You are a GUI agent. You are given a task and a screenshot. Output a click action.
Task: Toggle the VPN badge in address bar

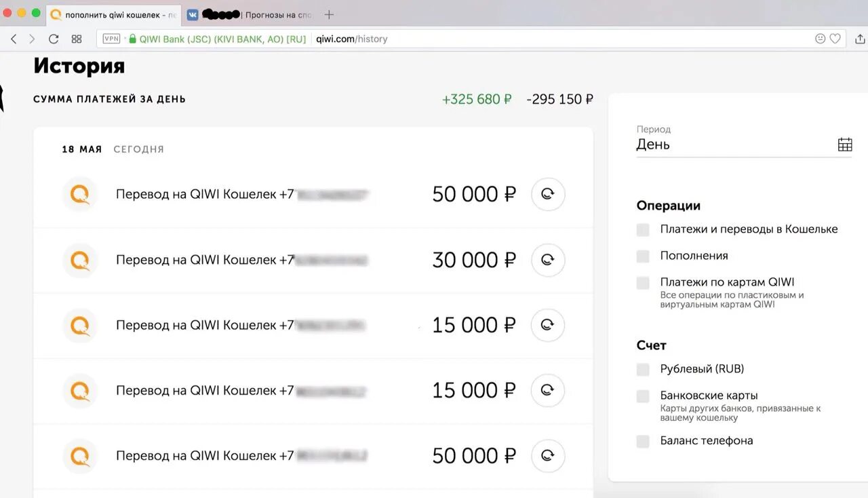click(x=111, y=39)
